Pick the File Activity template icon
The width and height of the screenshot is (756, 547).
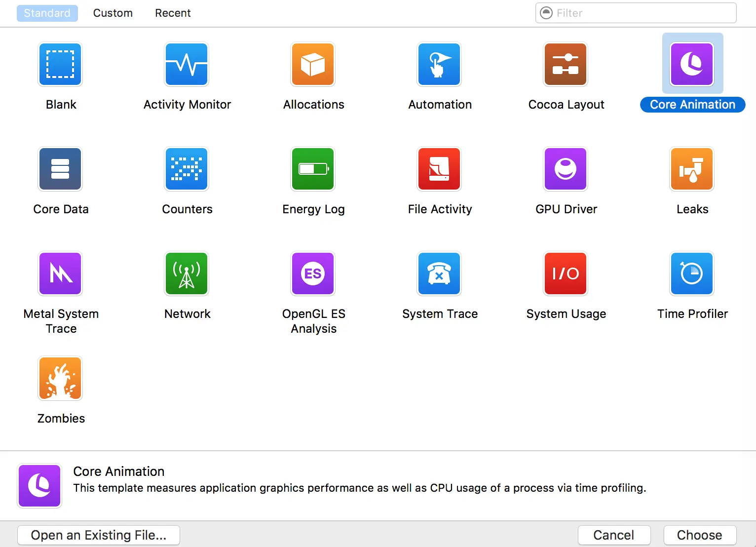[x=439, y=169]
